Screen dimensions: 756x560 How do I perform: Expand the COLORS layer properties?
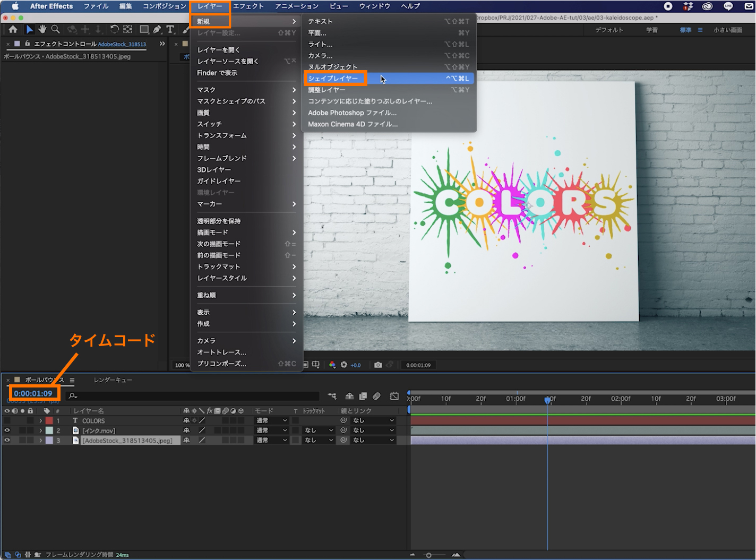[x=40, y=420]
